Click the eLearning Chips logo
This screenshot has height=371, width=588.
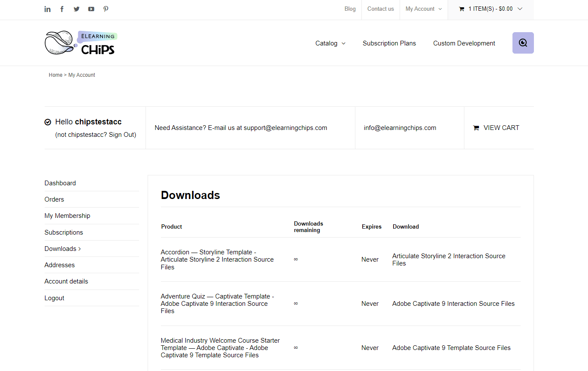click(81, 43)
